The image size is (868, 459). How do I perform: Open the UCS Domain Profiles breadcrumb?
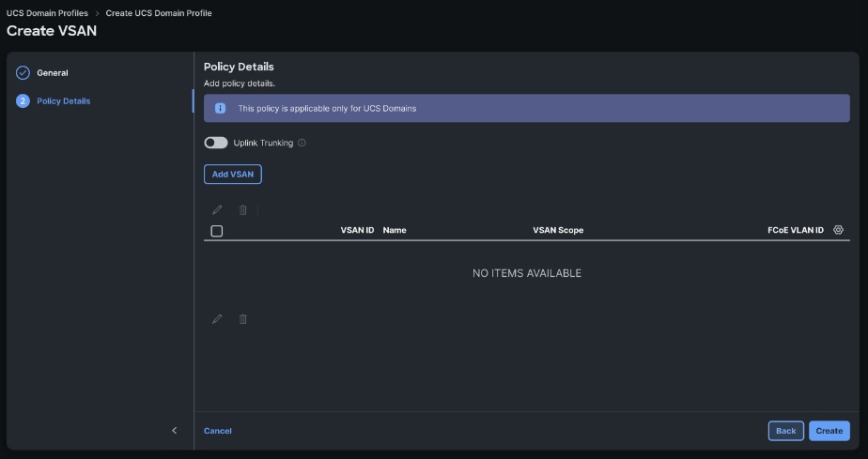[47, 13]
